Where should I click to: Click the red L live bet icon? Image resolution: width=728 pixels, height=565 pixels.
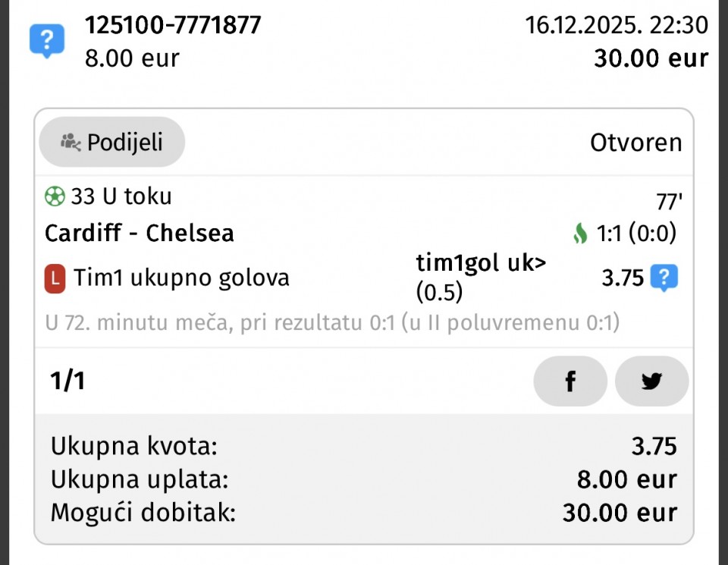point(55,278)
